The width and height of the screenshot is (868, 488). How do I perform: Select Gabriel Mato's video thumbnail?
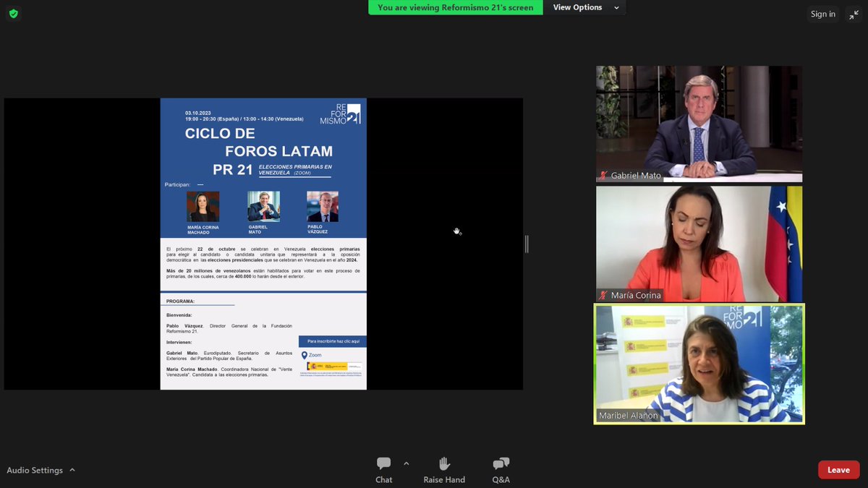click(x=699, y=124)
